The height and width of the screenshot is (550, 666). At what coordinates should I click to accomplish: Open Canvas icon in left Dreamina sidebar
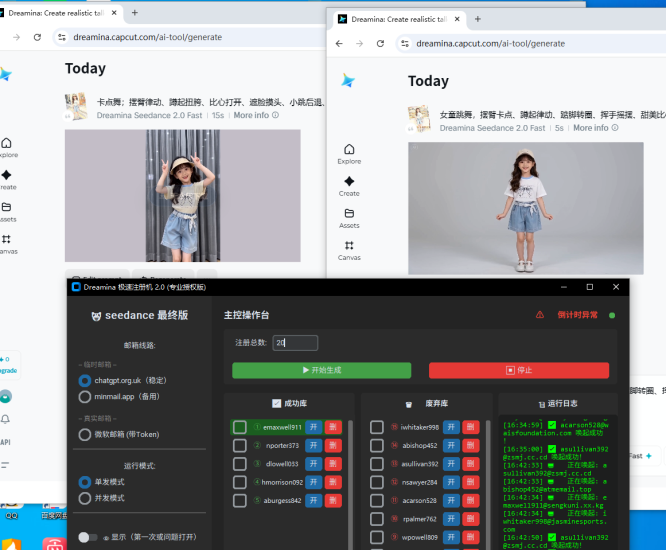[x=6, y=239]
